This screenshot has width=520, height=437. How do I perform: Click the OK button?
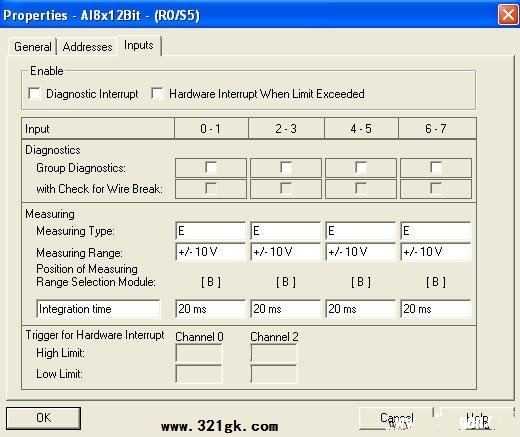point(43,418)
